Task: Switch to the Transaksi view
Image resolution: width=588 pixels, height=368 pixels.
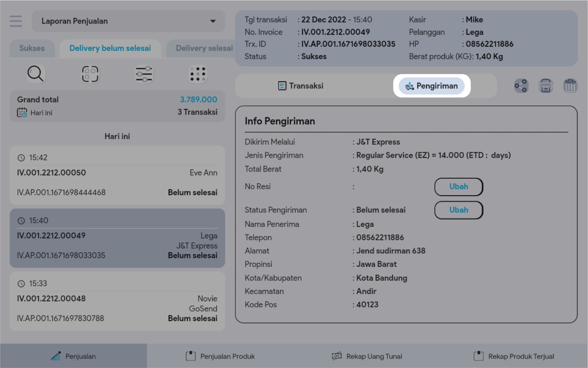Action: (301, 86)
